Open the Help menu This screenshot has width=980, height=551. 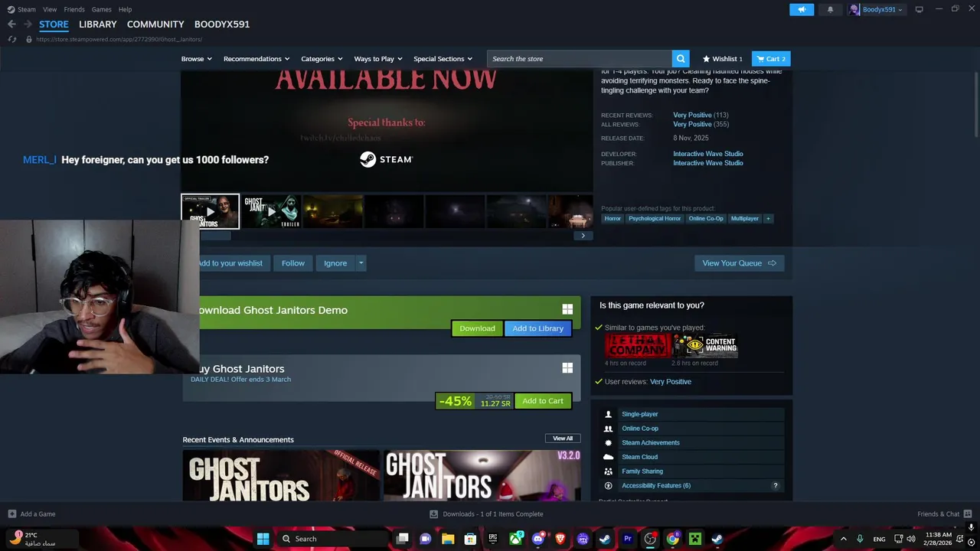pos(125,9)
